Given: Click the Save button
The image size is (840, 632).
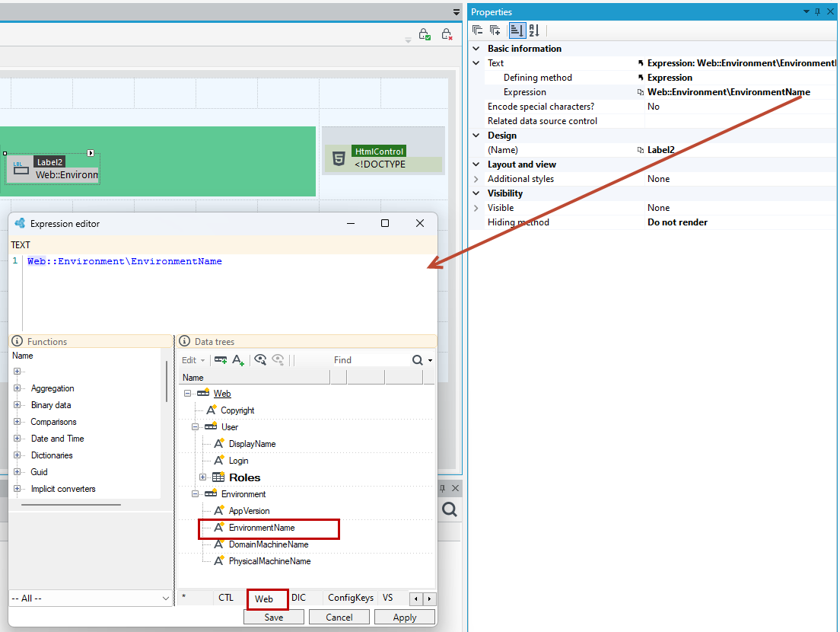Looking at the screenshot, I should point(274,618).
